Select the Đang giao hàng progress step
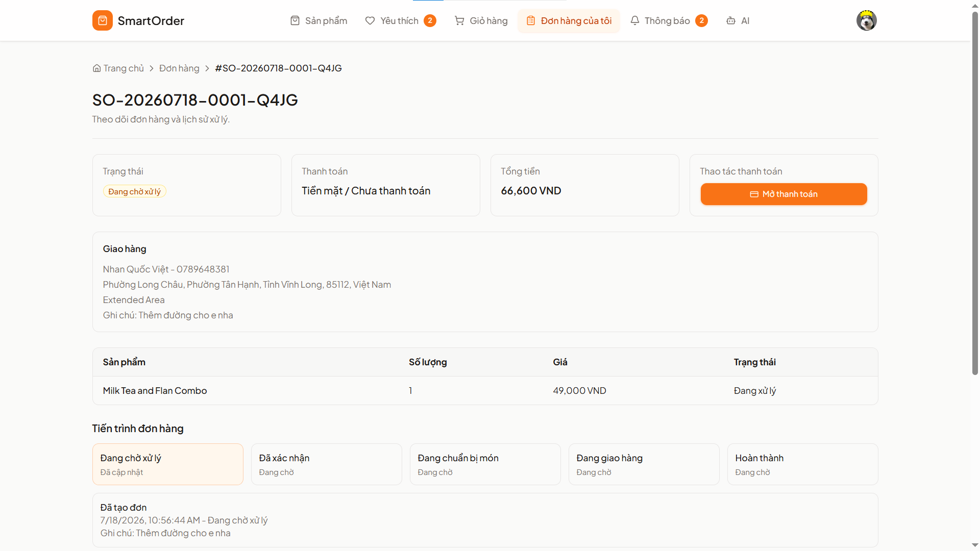The height and width of the screenshot is (551, 980). pos(644,464)
